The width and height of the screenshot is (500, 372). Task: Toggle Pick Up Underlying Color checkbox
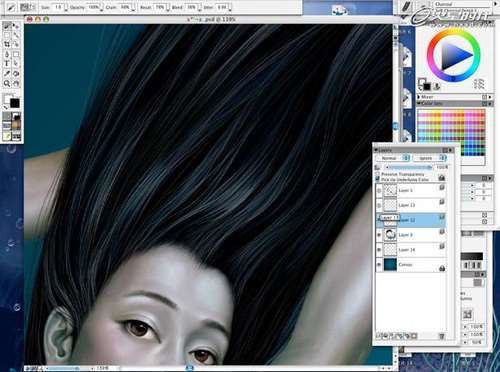coord(378,179)
